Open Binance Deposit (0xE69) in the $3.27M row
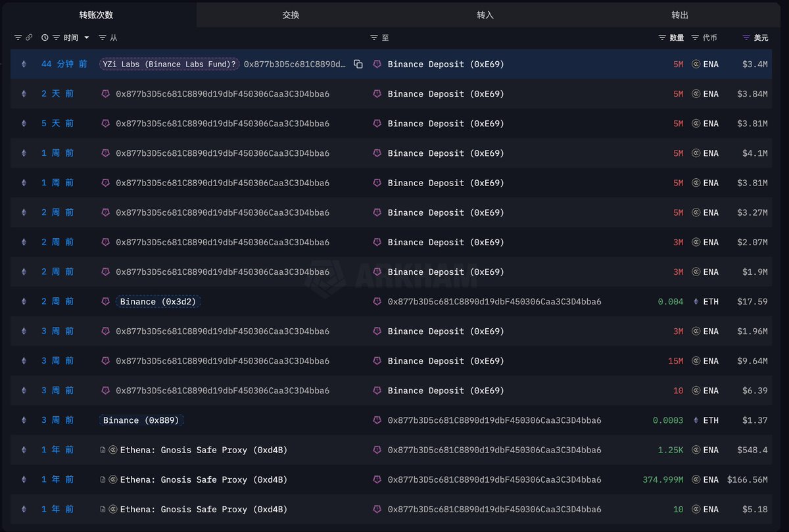This screenshot has width=789, height=532. pos(446,212)
